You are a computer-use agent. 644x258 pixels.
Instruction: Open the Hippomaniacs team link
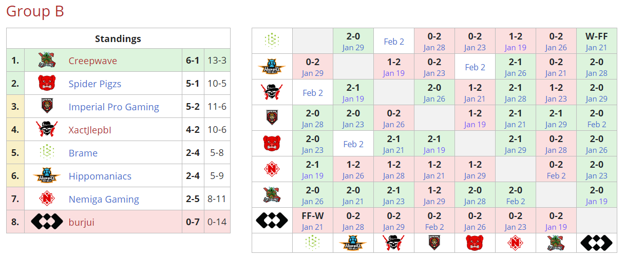click(x=100, y=176)
